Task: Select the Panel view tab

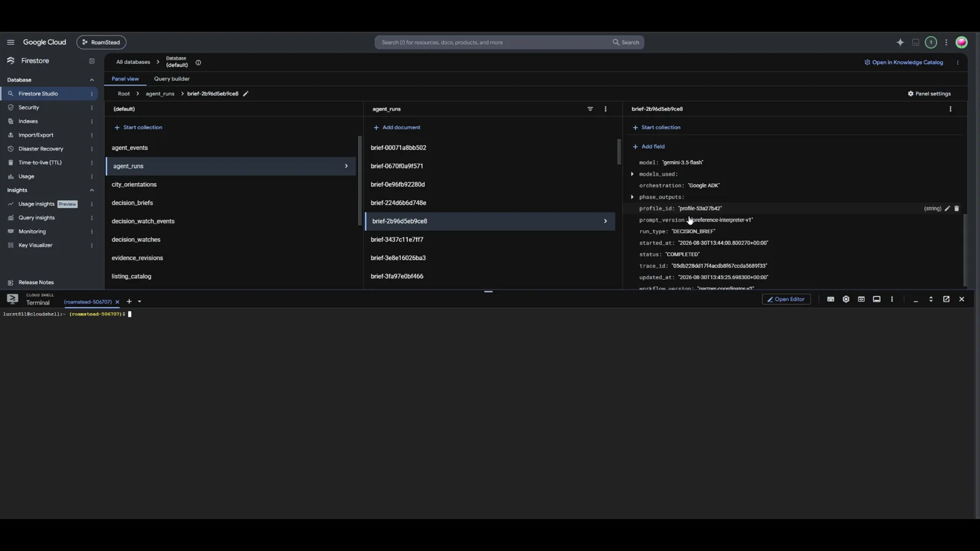Action: 125,79
